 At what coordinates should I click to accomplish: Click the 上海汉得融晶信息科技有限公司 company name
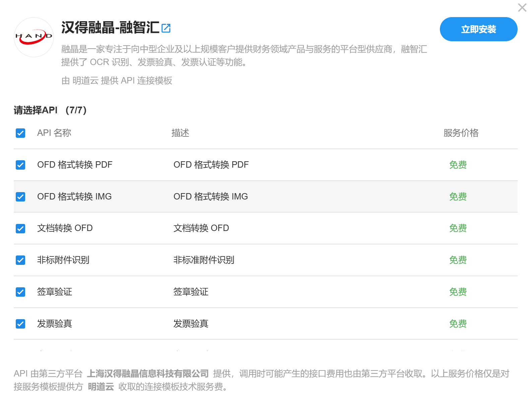pyautogui.click(x=148, y=373)
